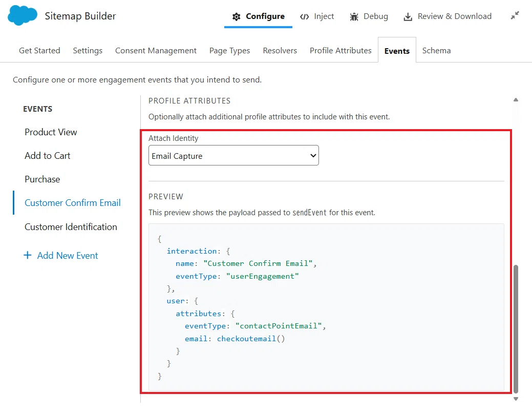Go to the Consent Management tab

156,51
